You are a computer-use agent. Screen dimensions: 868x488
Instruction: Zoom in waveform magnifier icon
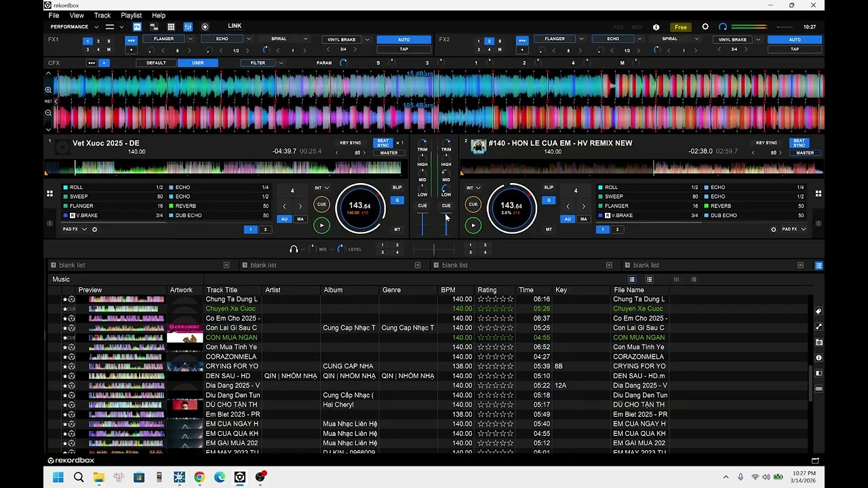pyautogui.click(x=48, y=89)
